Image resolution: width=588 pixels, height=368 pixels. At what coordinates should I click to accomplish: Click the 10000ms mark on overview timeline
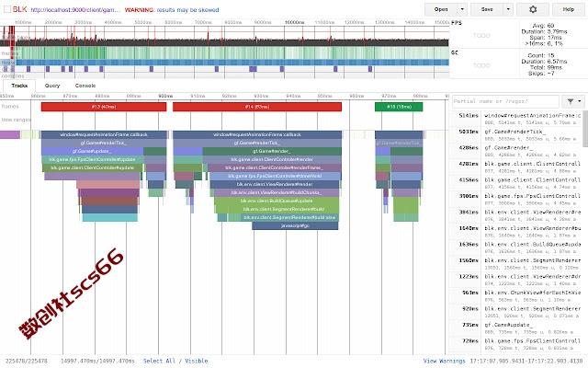(x=294, y=22)
